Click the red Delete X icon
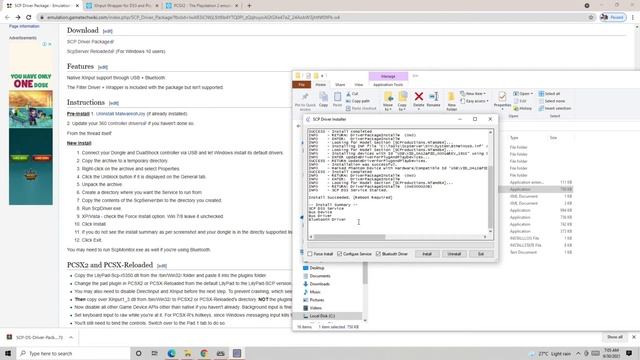The height and width of the screenshot is (360, 640). tap(418, 96)
